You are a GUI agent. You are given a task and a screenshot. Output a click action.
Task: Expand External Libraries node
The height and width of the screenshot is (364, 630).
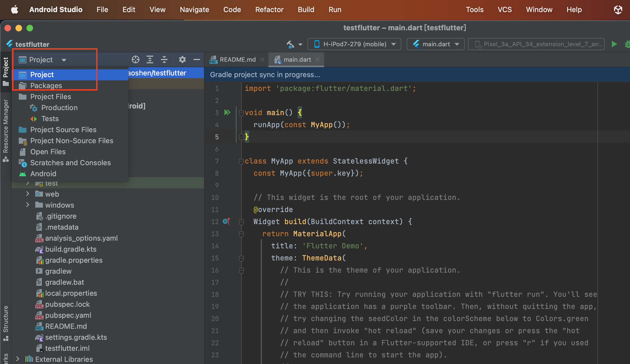click(x=18, y=359)
